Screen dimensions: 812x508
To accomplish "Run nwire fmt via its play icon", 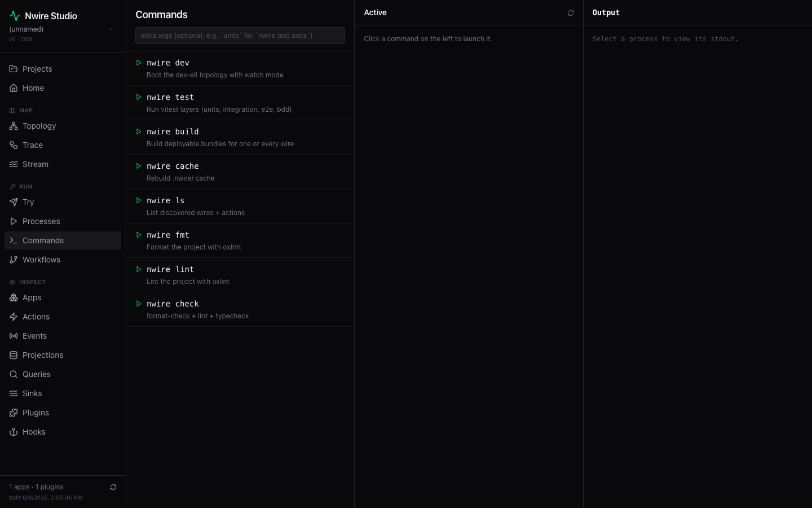I will (139, 235).
